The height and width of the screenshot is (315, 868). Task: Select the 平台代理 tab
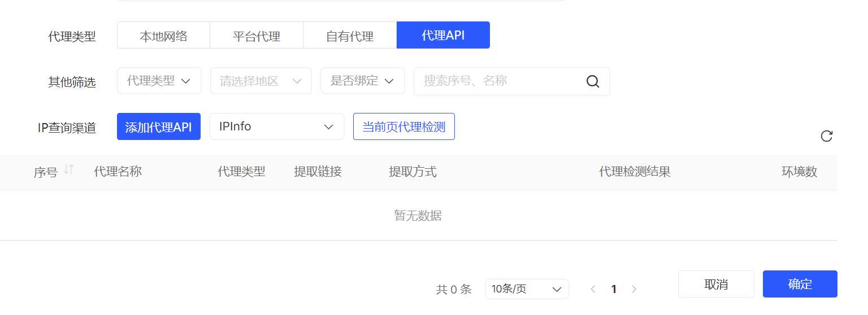point(257,35)
